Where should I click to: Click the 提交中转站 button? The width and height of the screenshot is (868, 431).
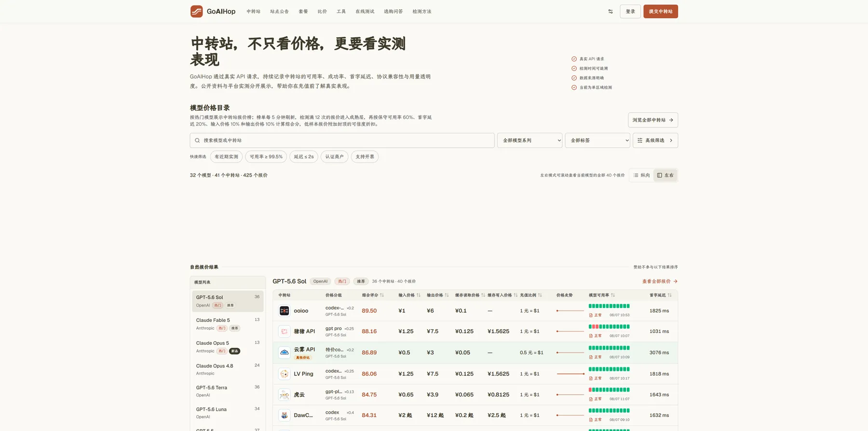click(x=661, y=12)
